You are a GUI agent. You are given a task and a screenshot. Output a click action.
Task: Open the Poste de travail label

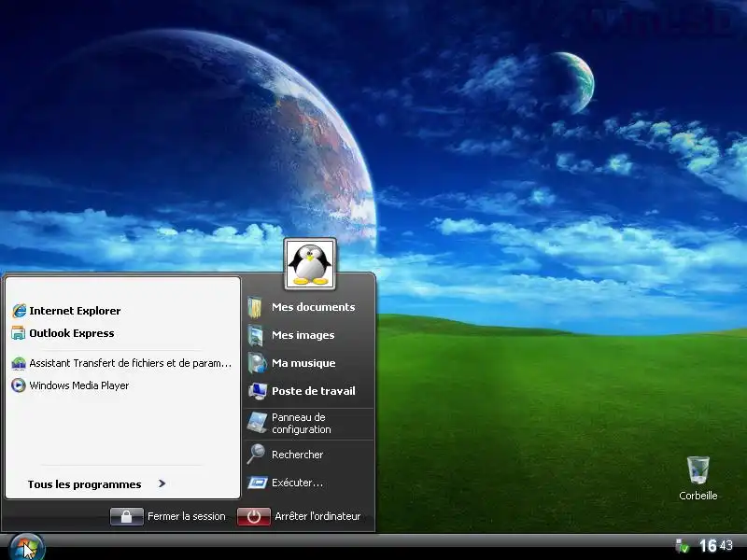tap(314, 391)
